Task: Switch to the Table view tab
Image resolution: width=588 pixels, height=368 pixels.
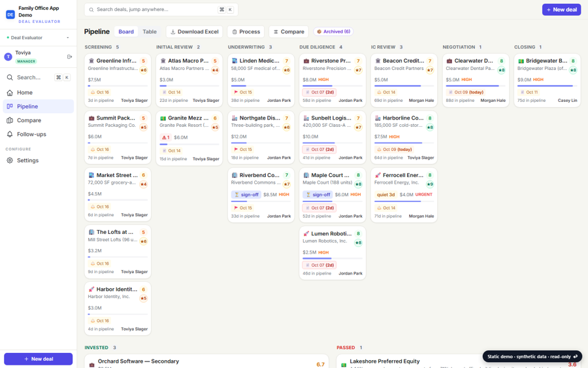Action: [x=150, y=32]
